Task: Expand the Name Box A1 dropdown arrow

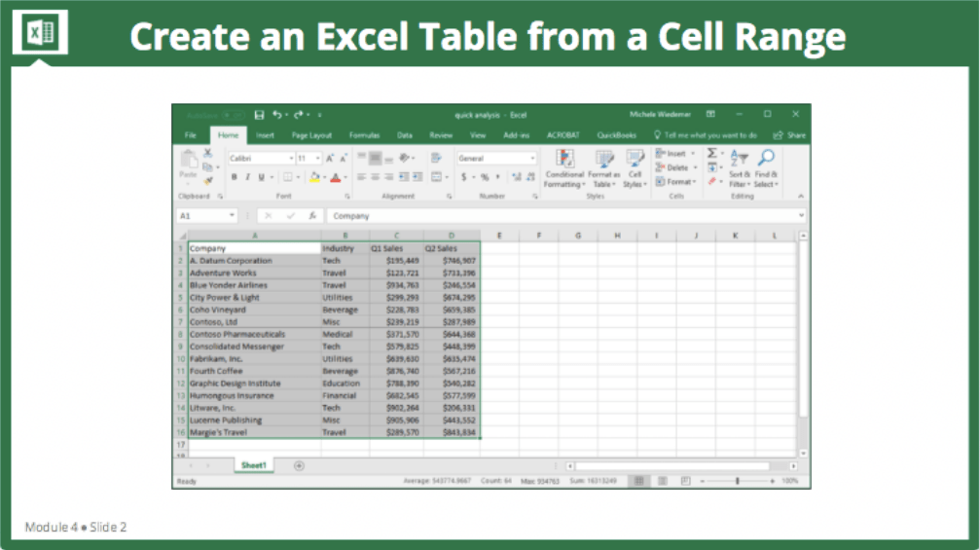Action: pyautogui.click(x=232, y=216)
